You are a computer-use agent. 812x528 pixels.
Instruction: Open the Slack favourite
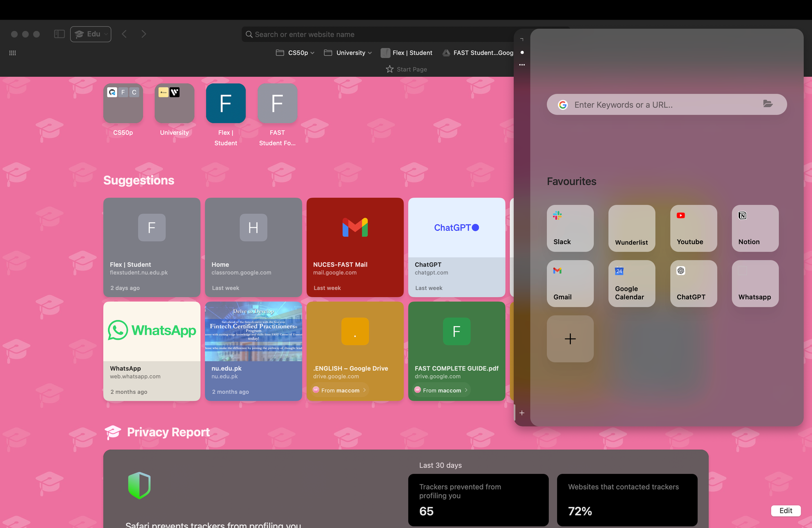tap(570, 228)
